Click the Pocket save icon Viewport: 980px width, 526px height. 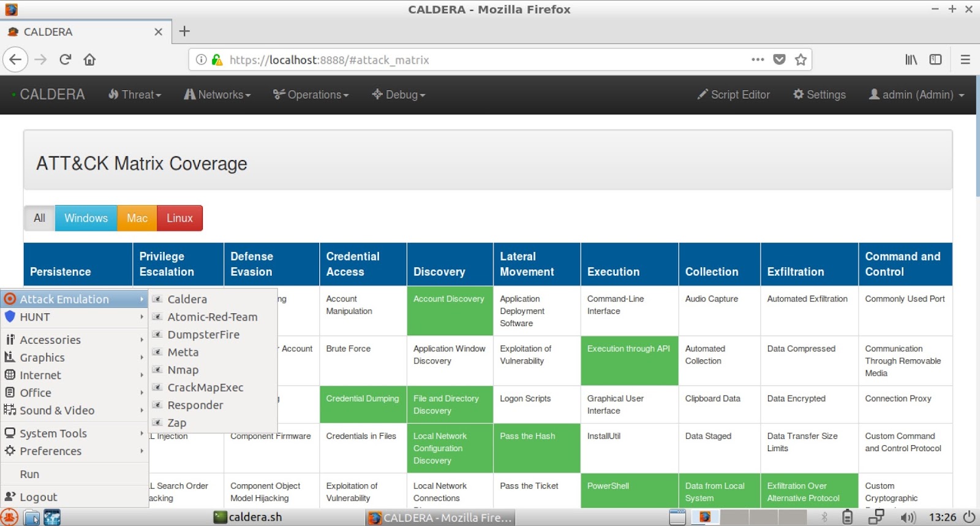779,59
